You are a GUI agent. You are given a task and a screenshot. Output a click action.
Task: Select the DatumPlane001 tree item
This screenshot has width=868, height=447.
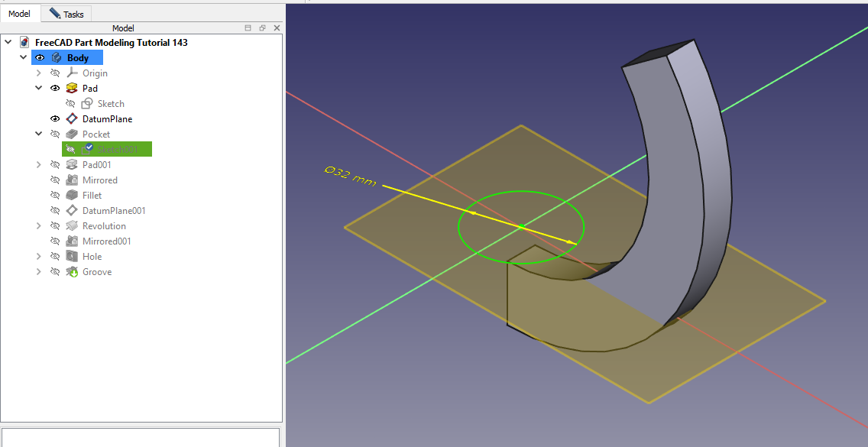tap(114, 211)
